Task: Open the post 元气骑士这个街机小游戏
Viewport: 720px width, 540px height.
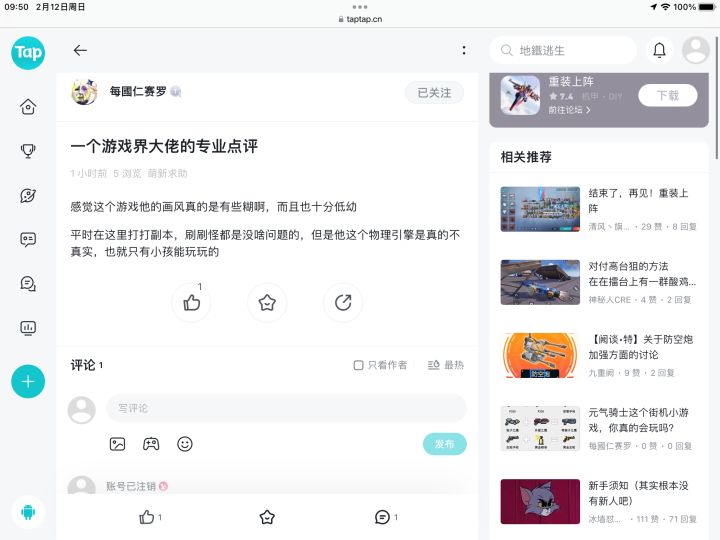Action: tap(638, 420)
